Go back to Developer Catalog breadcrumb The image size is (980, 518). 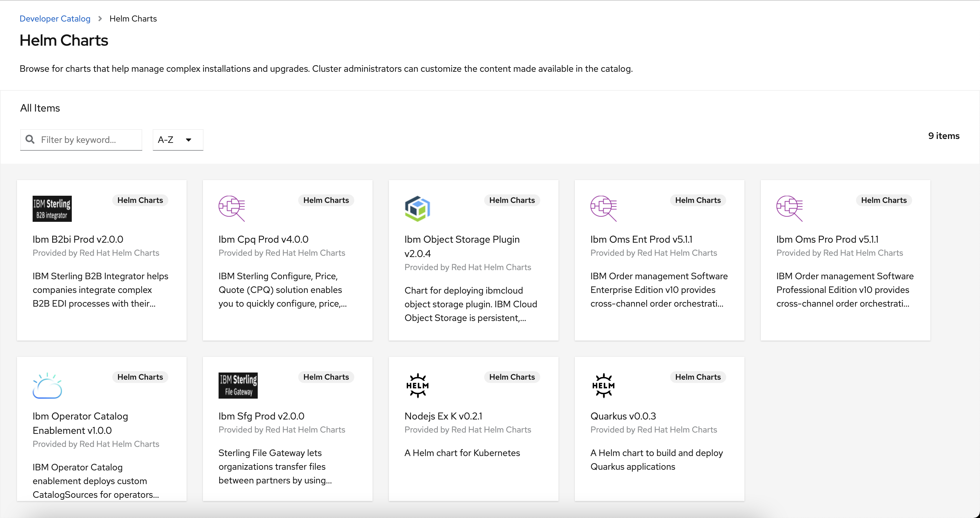[x=55, y=19]
